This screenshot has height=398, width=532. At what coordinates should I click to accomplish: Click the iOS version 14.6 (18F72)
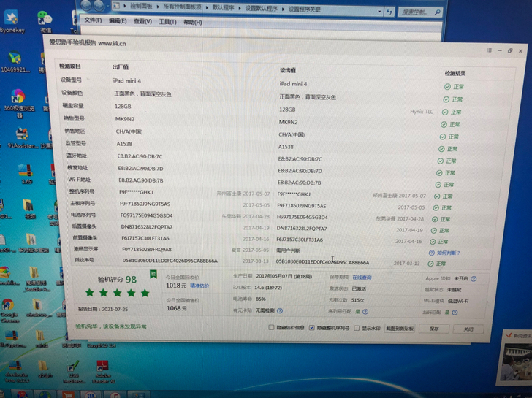268,288
